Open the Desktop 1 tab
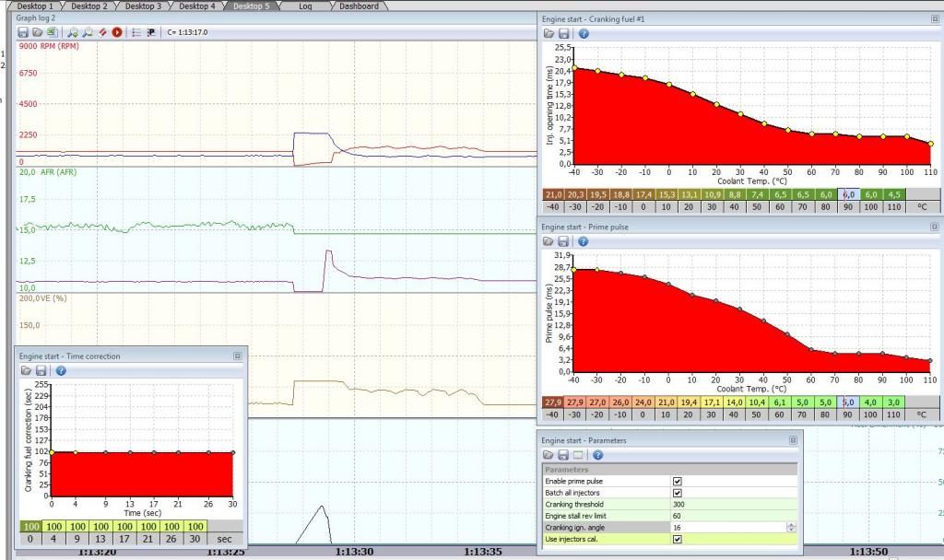Screen dimensions: 944x560 [35, 6]
